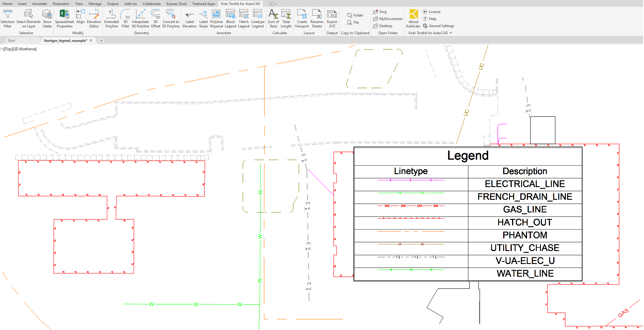Click the GAS_LINE legend description cell
The image size is (644, 330).
[525, 209]
